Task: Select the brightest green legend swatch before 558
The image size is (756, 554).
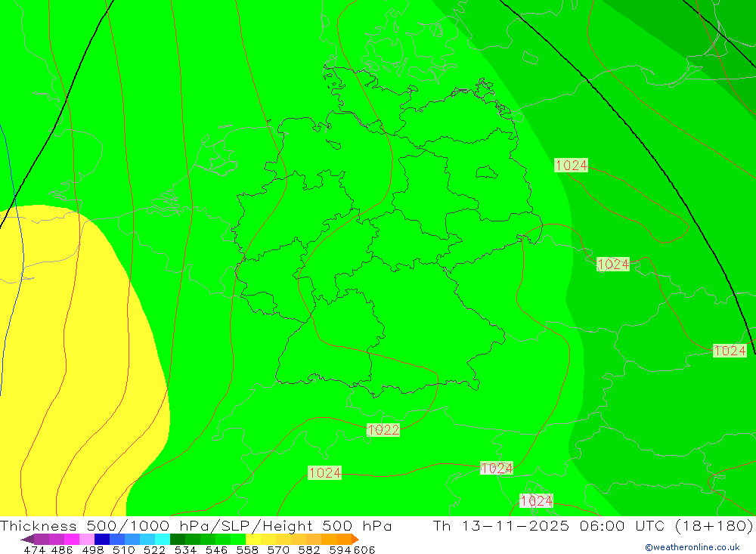Action: (238, 539)
